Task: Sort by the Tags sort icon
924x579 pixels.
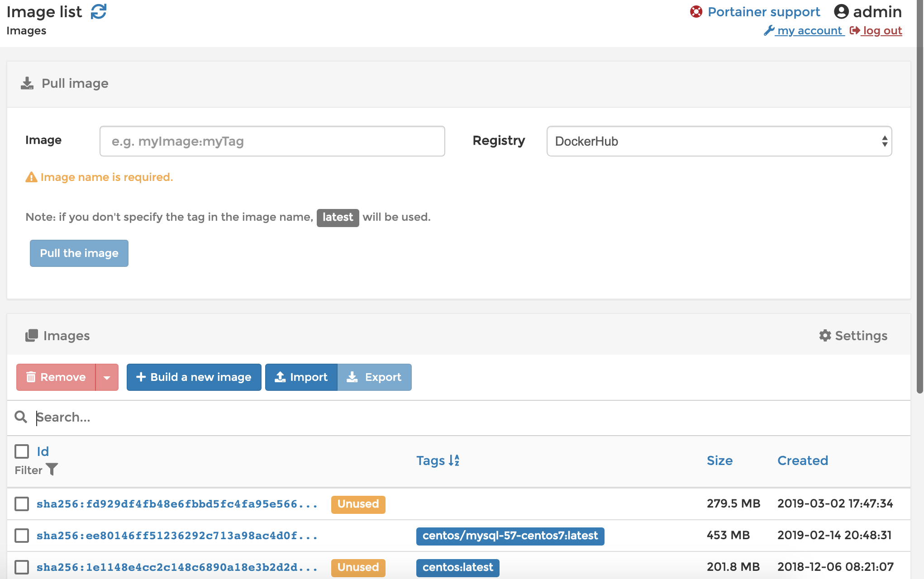Action: [x=454, y=460]
